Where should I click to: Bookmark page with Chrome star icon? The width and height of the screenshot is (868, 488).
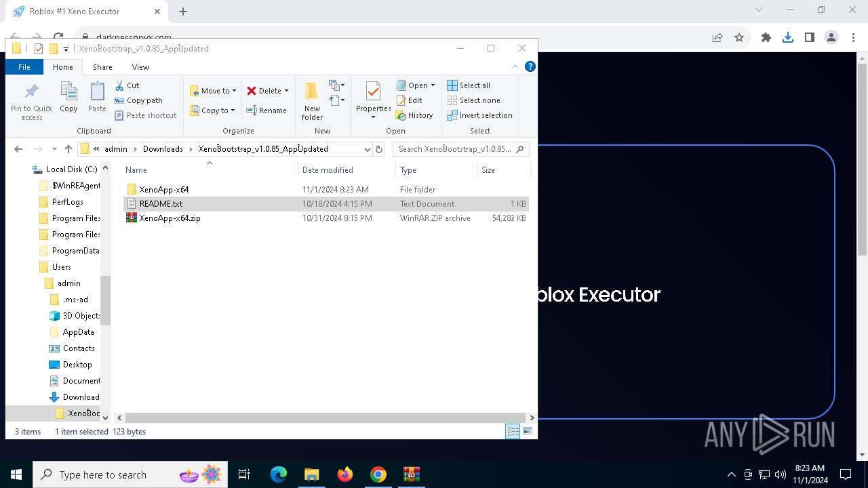[739, 38]
